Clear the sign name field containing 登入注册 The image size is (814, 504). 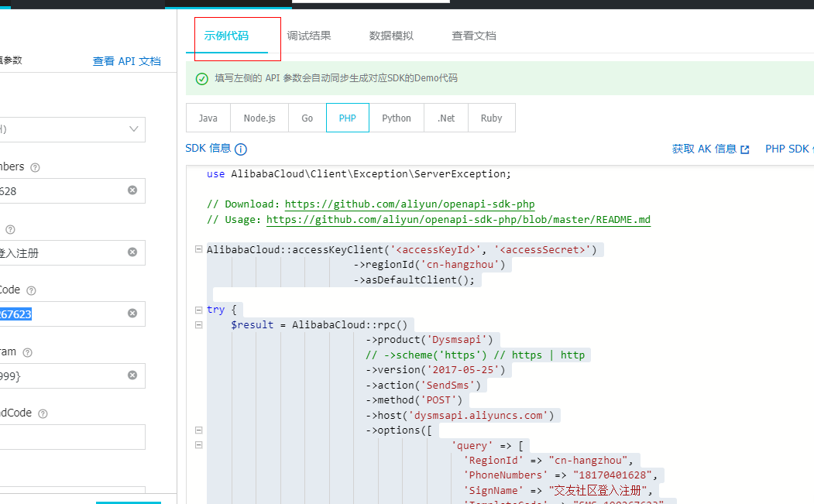[132, 252]
